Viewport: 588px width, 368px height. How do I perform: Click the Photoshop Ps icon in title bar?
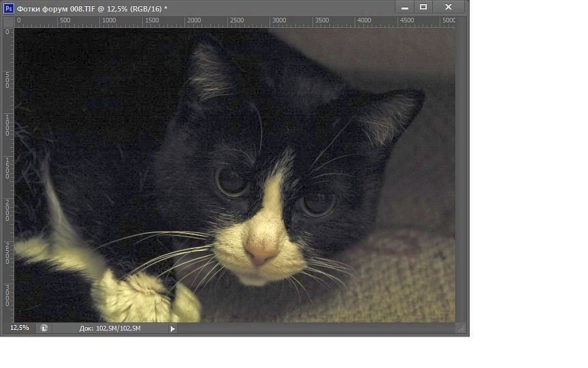pyautogui.click(x=9, y=8)
